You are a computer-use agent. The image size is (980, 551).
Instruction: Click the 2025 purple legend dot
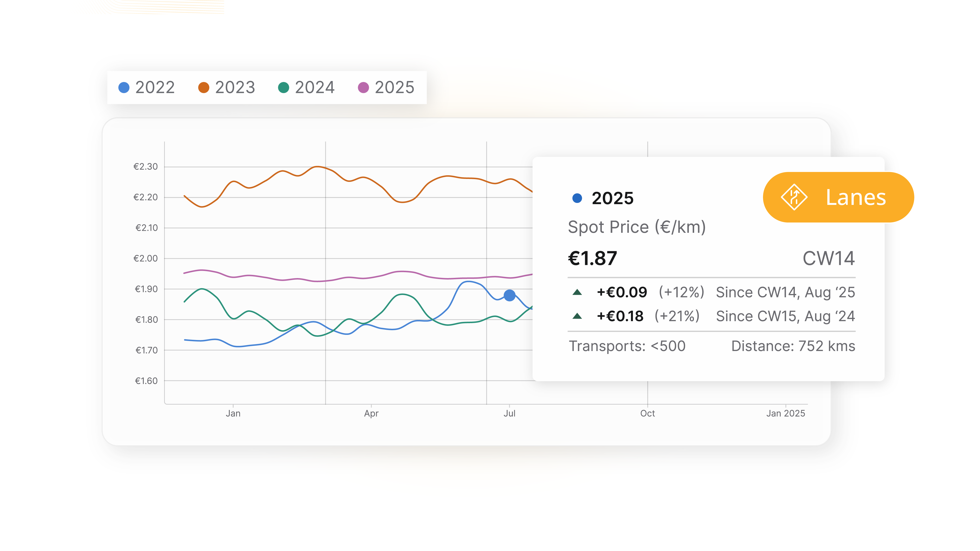pos(363,87)
